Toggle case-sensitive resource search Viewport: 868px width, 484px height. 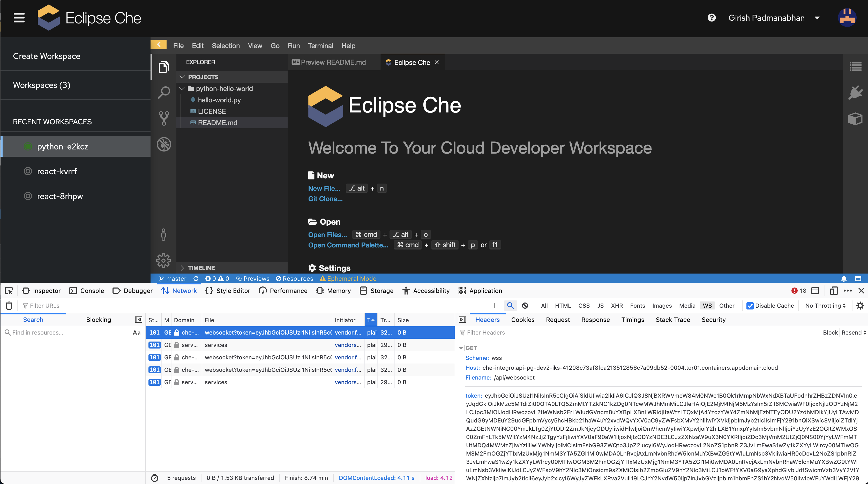click(137, 332)
